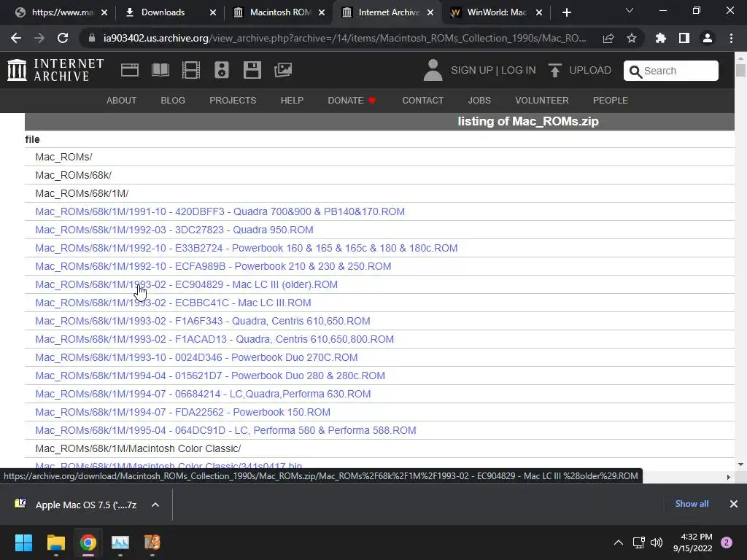This screenshot has width=747, height=560.
Task: Switch to the Macintosh ROM tab
Action: [x=280, y=12]
